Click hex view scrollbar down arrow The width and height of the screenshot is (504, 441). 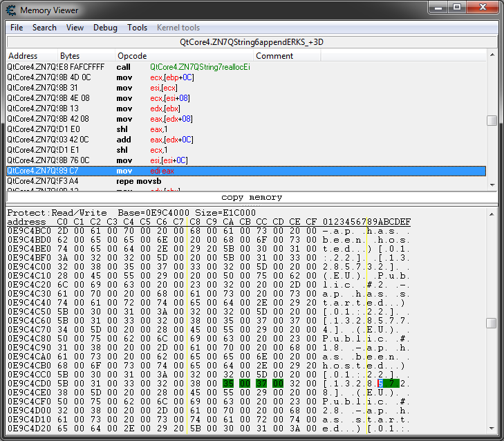[492, 429]
